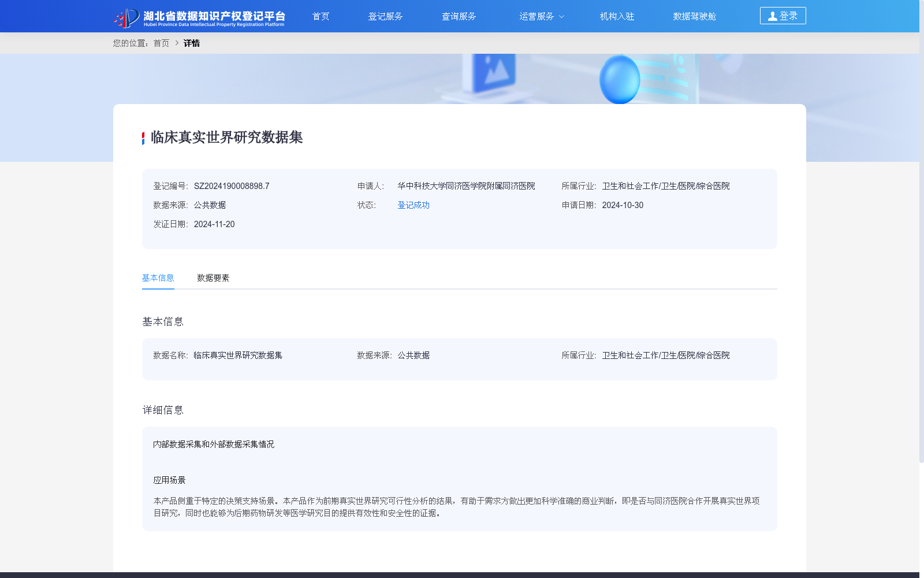
Task: Expand the 运营服务 dropdown menu
Action: 541,16
